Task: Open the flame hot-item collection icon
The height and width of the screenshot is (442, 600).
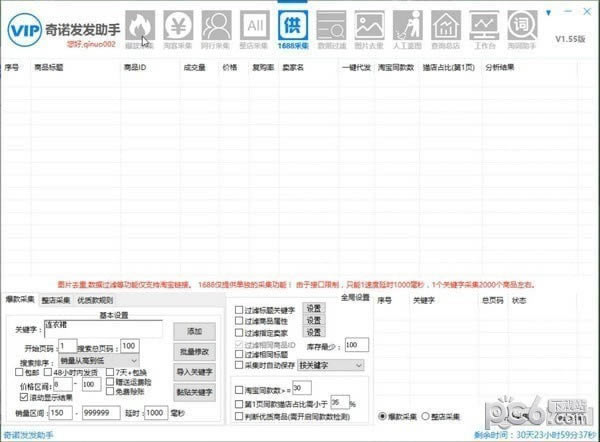Action: click(140, 26)
